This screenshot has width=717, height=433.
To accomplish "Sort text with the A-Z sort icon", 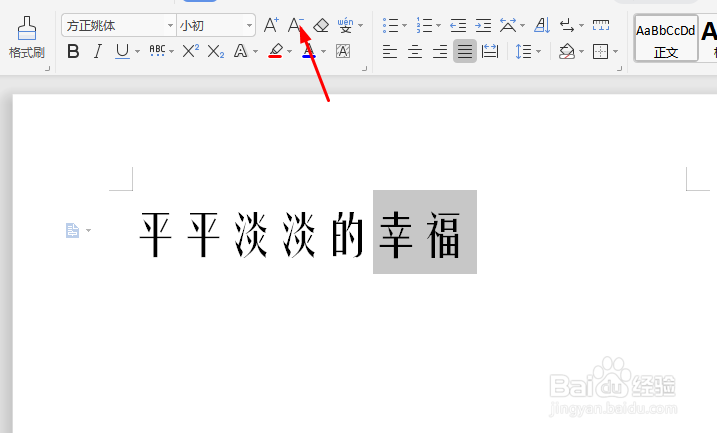I will tap(542, 25).
